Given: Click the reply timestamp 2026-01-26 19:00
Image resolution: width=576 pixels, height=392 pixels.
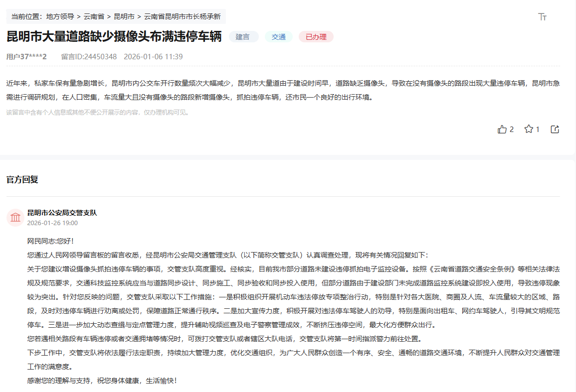Looking at the screenshot, I should pyautogui.click(x=51, y=223).
